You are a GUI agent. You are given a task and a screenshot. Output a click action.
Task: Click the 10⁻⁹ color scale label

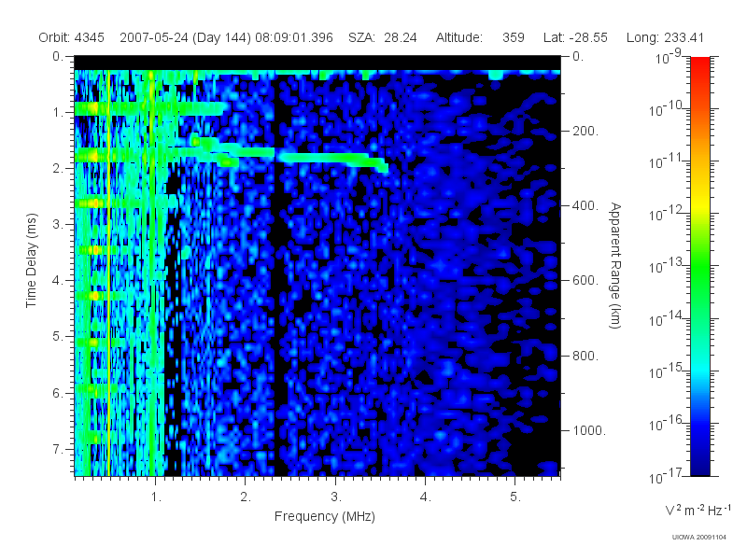click(669, 56)
